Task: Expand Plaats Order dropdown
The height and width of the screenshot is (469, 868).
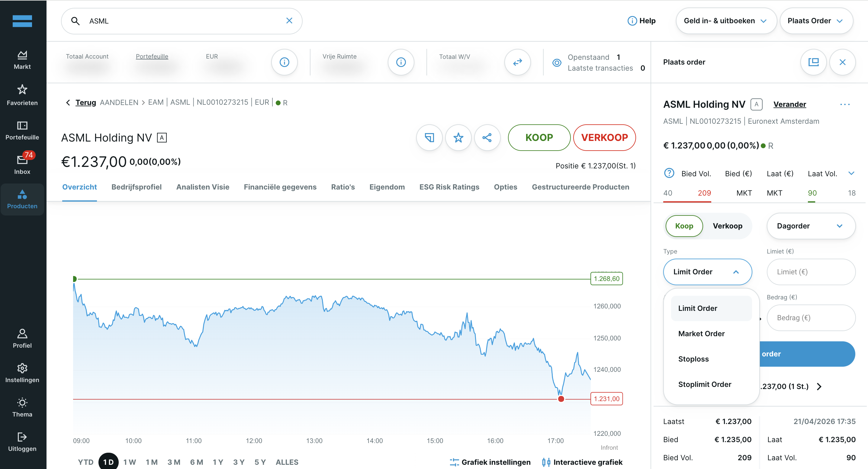Action: pyautogui.click(x=816, y=21)
